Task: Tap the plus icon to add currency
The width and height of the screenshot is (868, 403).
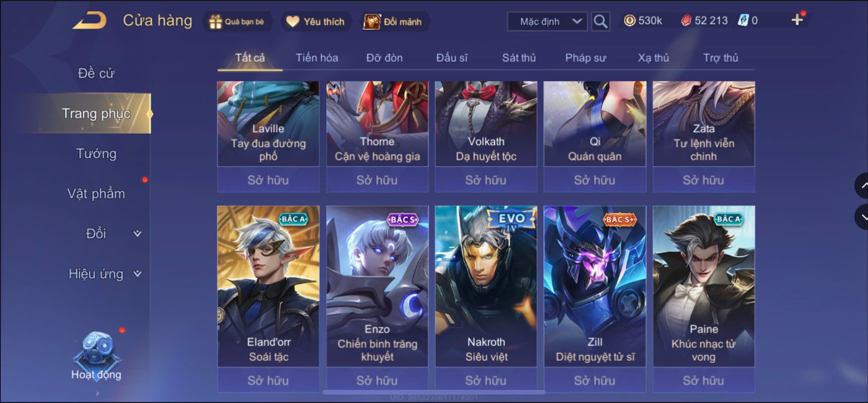Action: coord(797,20)
